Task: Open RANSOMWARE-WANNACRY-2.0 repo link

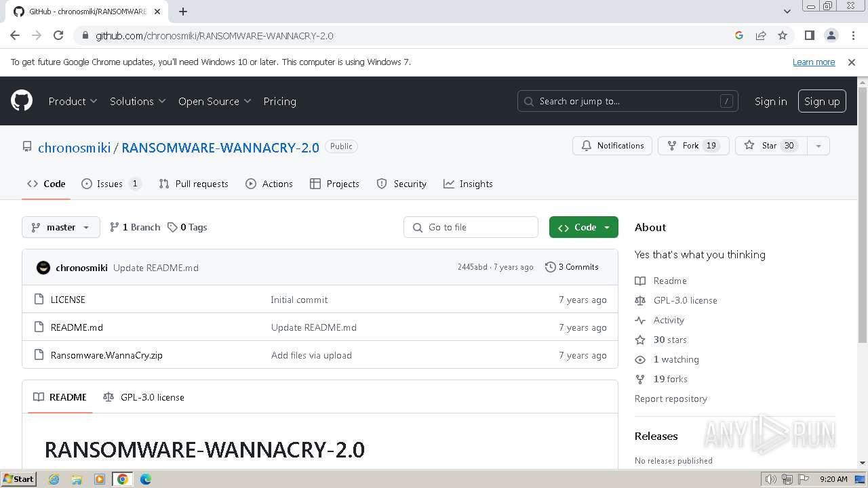Action: (x=220, y=147)
